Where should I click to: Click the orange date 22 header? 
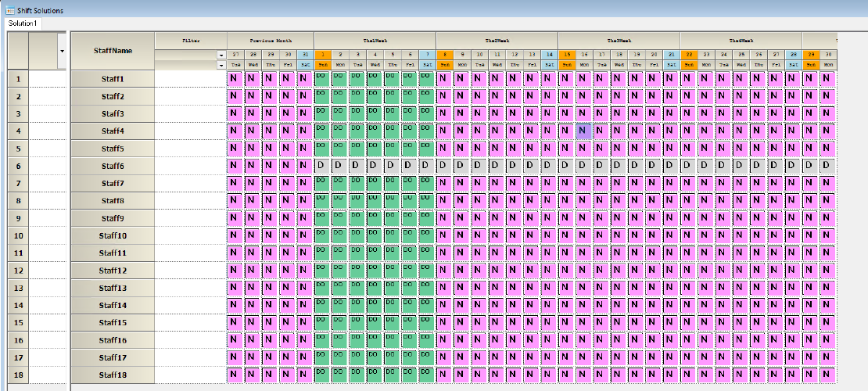click(x=689, y=55)
